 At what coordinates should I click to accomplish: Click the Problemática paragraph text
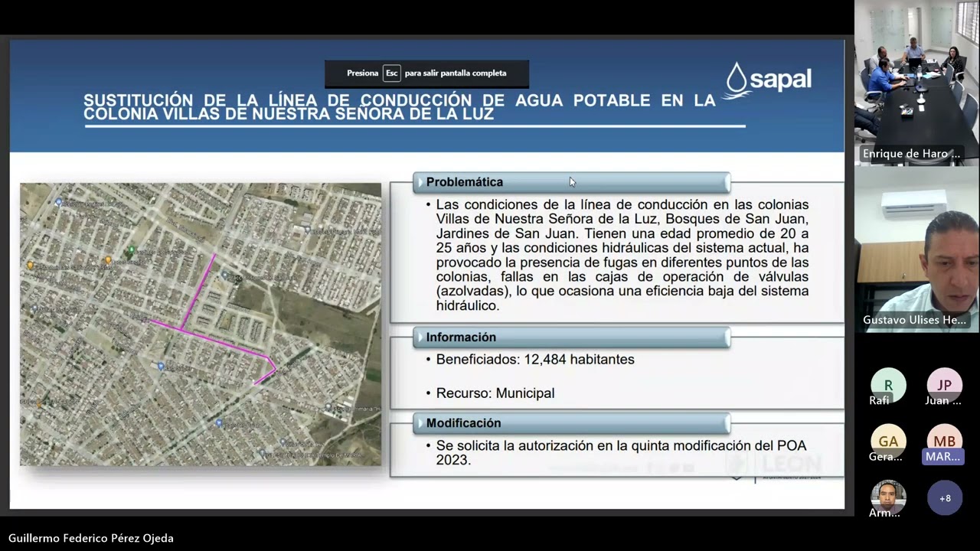pyautogui.click(x=622, y=255)
